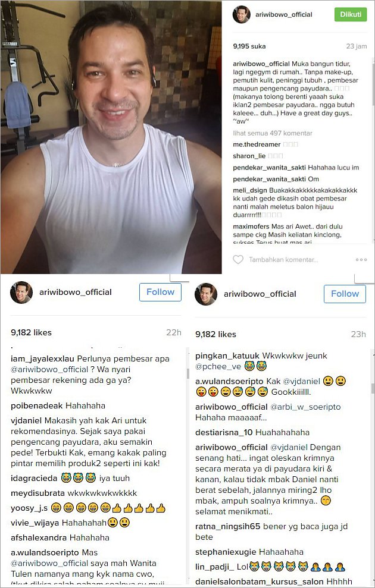
Task: Open the '9,195 suka' likes list
Action: pos(249,46)
